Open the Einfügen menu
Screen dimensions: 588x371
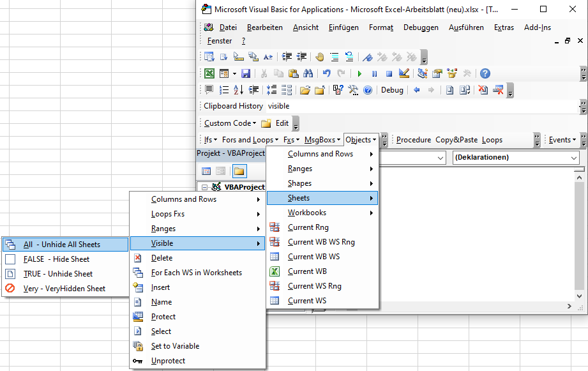click(343, 27)
